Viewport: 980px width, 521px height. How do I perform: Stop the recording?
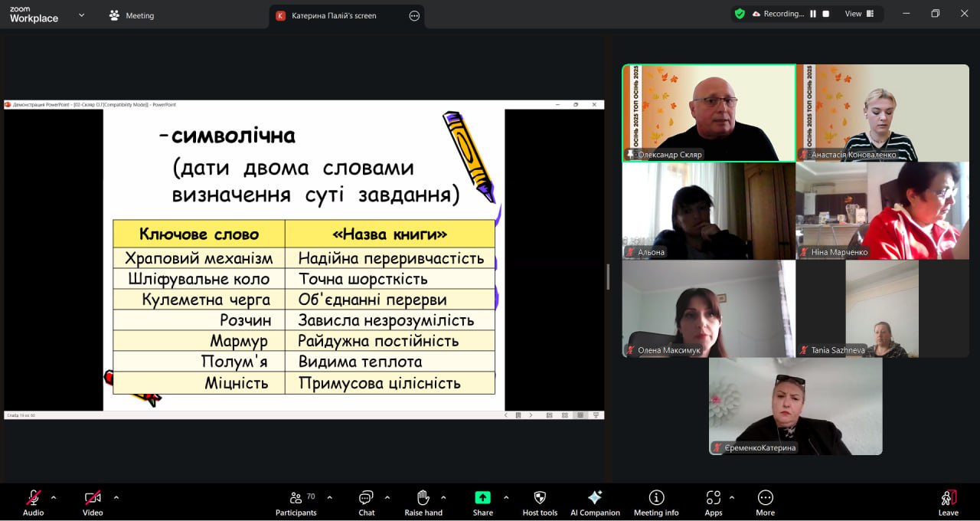point(826,14)
